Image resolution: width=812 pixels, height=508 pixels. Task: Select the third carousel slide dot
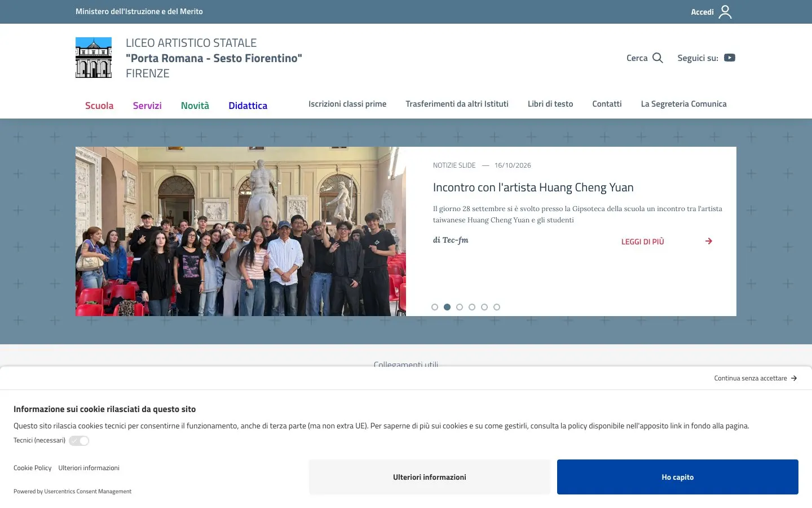point(460,307)
